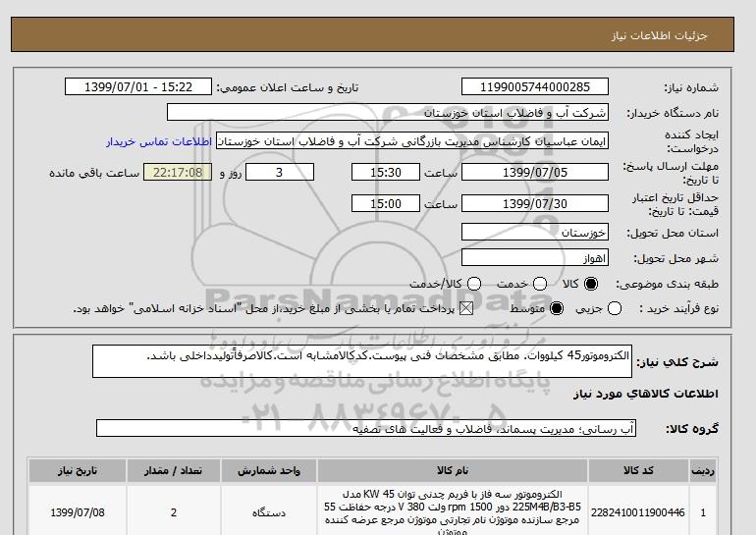
Task: Click the announcement date field 1399/07/01 - 15:22
Action: tap(138, 86)
